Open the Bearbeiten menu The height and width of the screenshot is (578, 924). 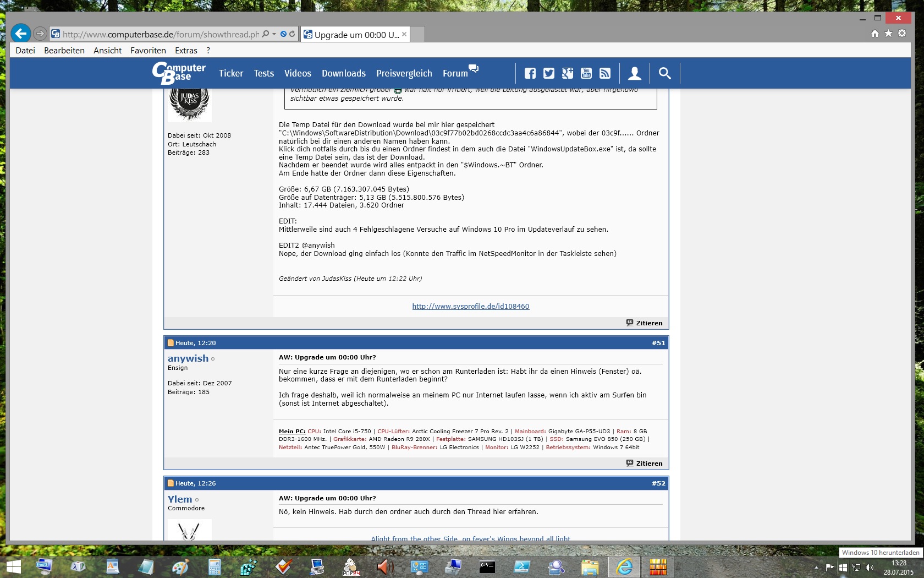[64, 50]
